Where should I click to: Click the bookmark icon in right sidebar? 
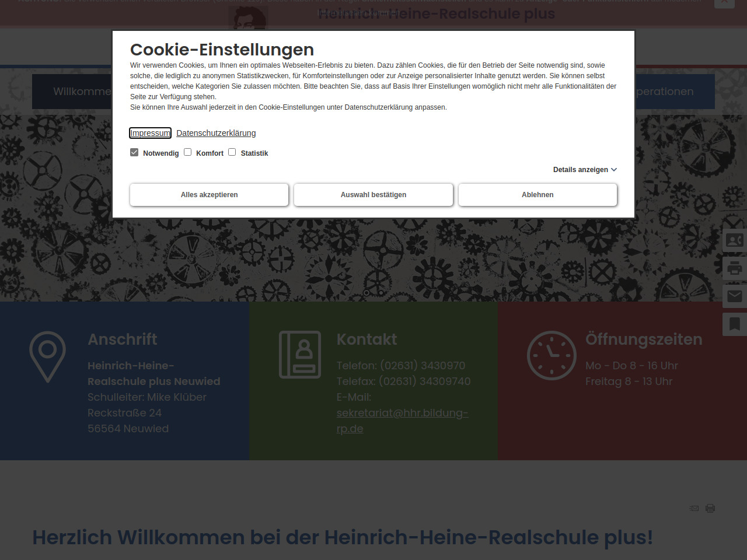coord(734,324)
